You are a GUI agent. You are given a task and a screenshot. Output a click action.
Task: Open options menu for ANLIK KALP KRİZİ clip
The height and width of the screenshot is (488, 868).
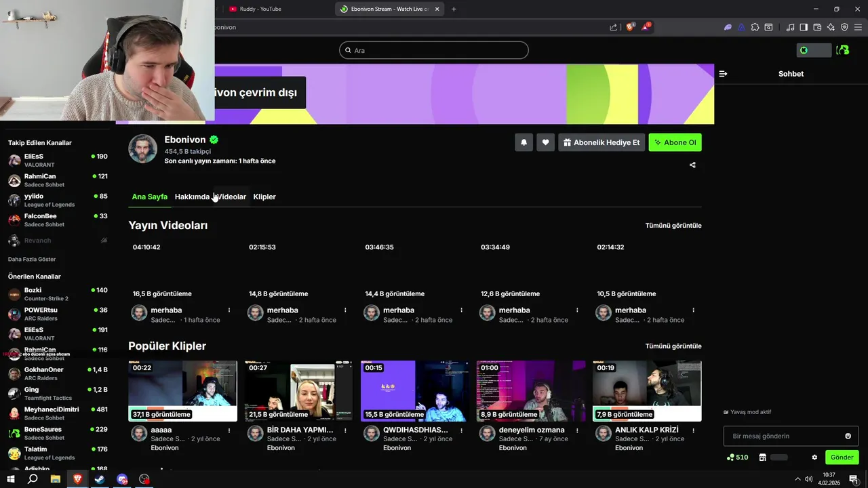pyautogui.click(x=693, y=430)
